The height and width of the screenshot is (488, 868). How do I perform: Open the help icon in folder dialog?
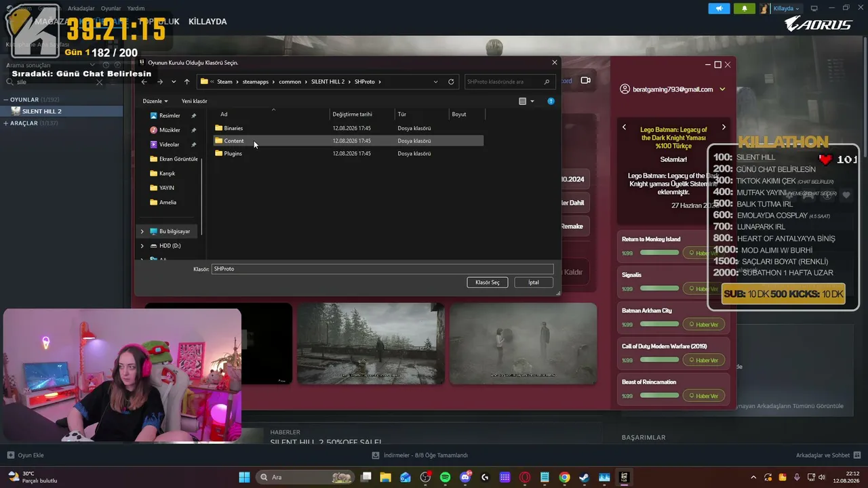click(551, 101)
